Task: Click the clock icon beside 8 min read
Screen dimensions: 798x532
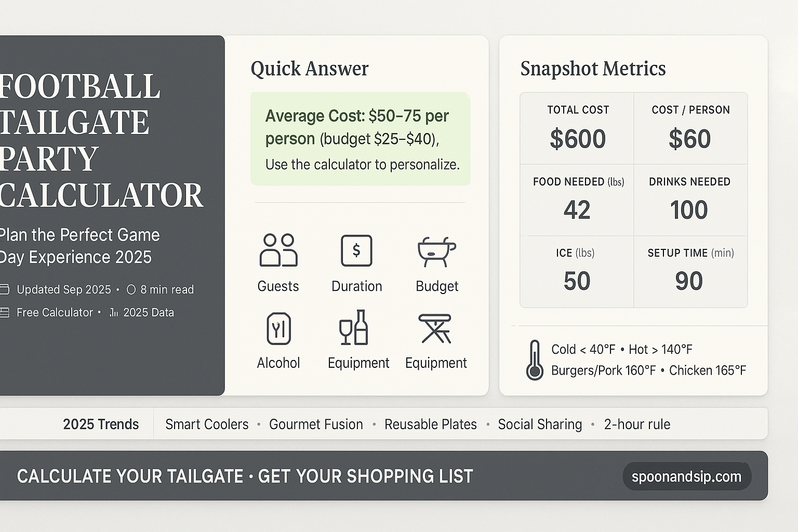Action: [x=131, y=289]
